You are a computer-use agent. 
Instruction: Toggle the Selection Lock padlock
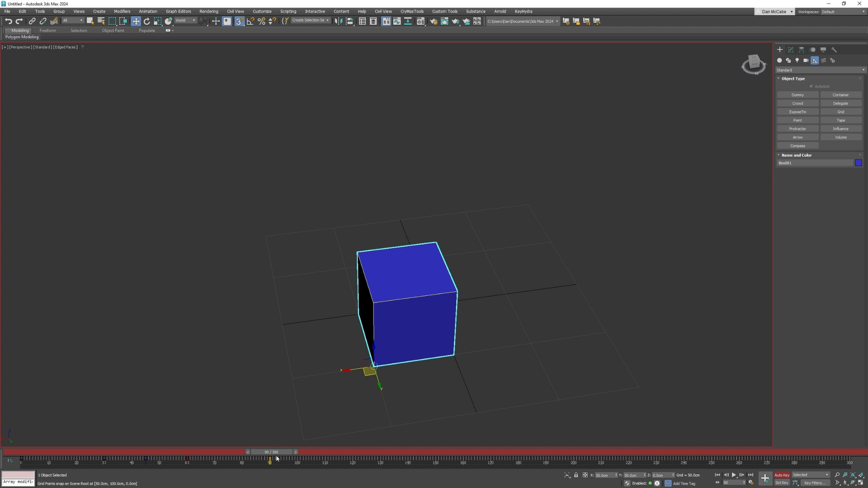click(576, 475)
